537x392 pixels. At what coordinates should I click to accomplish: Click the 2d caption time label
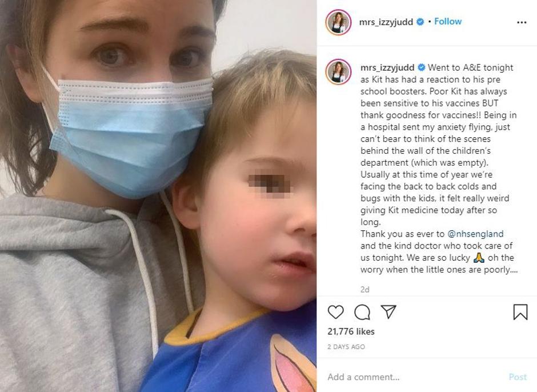(x=364, y=290)
